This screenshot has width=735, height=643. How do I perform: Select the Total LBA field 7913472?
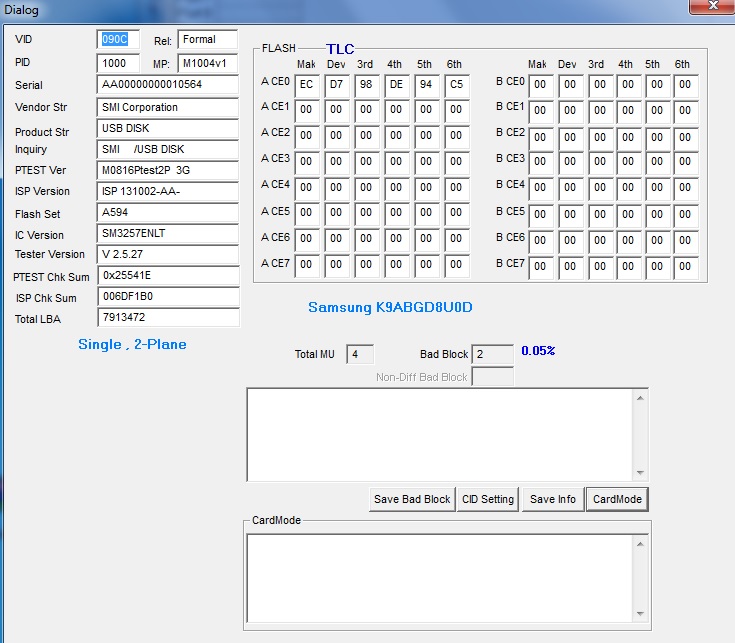(x=169, y=317)
